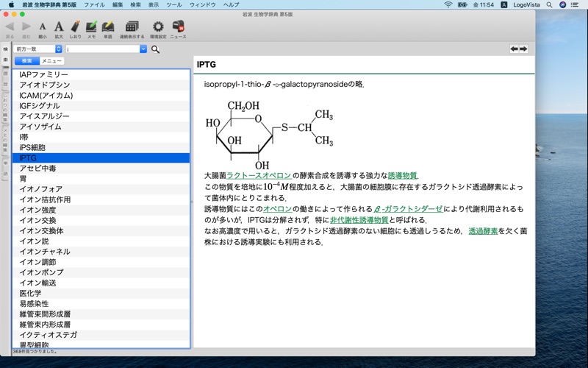This screenshot has height=368, width=588.
Task: Open the しおりの編集 side tab
Action: (5, 107)
